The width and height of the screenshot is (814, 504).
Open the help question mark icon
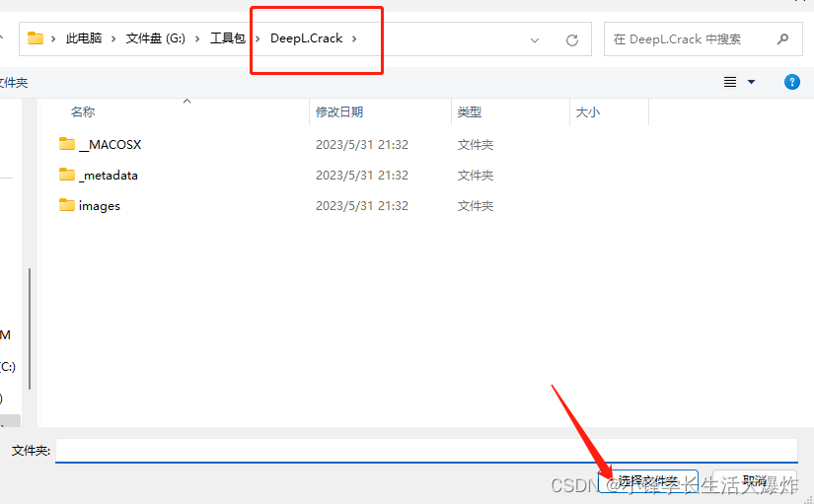point(791,82)
